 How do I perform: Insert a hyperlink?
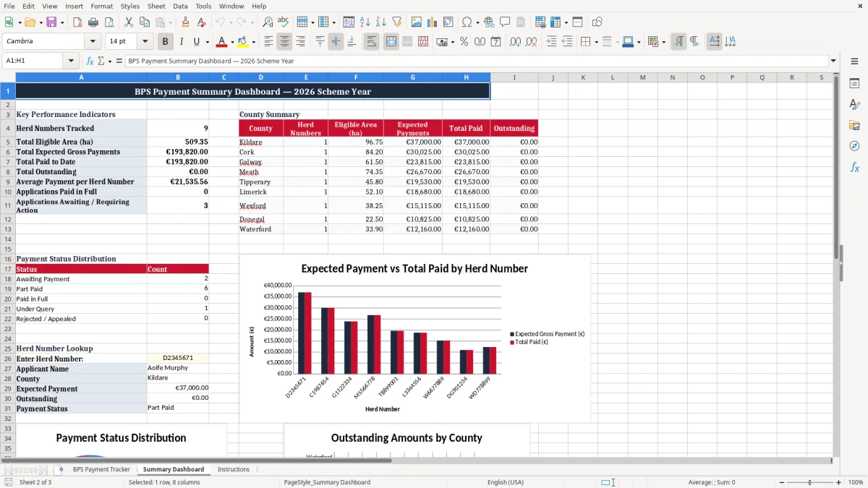pyautogui.click(x=489, y=22)
